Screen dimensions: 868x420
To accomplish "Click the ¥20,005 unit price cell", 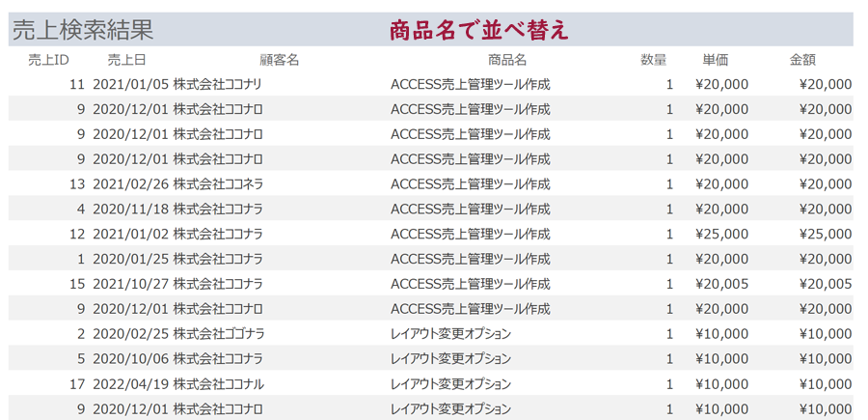I will tap(721, 284).
